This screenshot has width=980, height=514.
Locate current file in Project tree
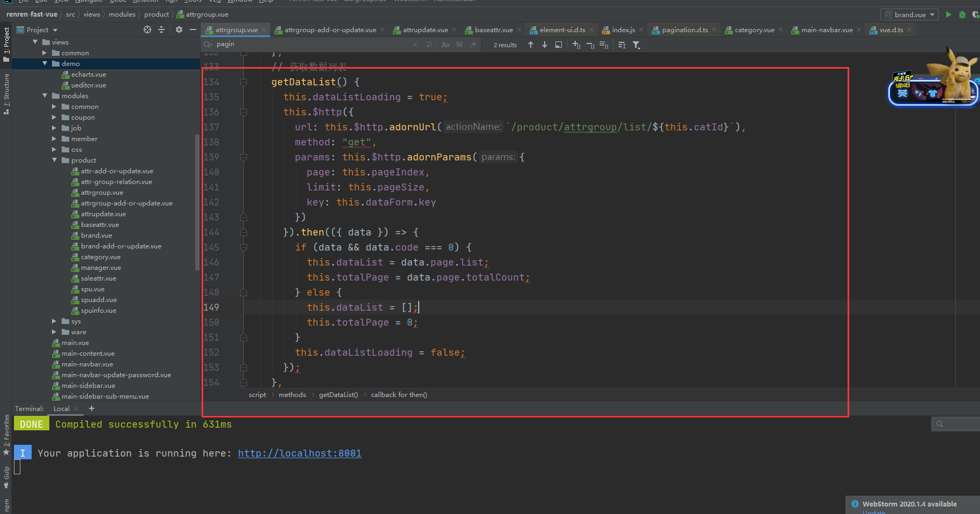point(147,30)
